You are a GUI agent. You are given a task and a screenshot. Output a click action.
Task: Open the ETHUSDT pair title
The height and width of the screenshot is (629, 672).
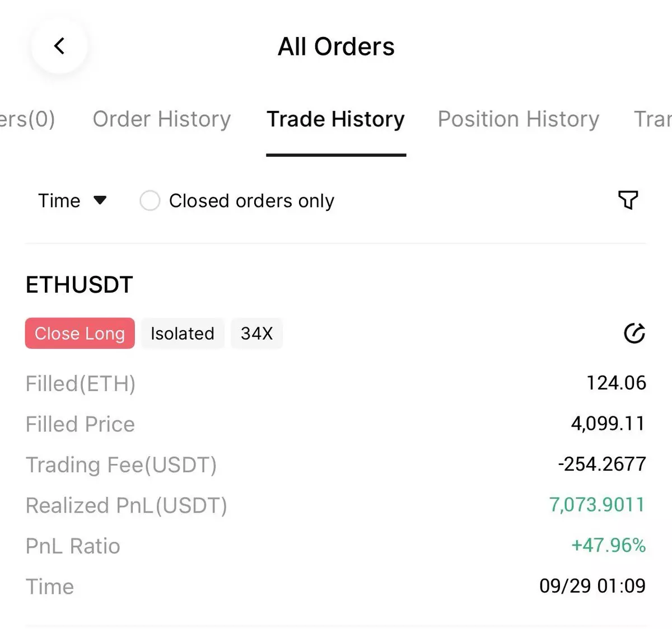coord(80,285)
